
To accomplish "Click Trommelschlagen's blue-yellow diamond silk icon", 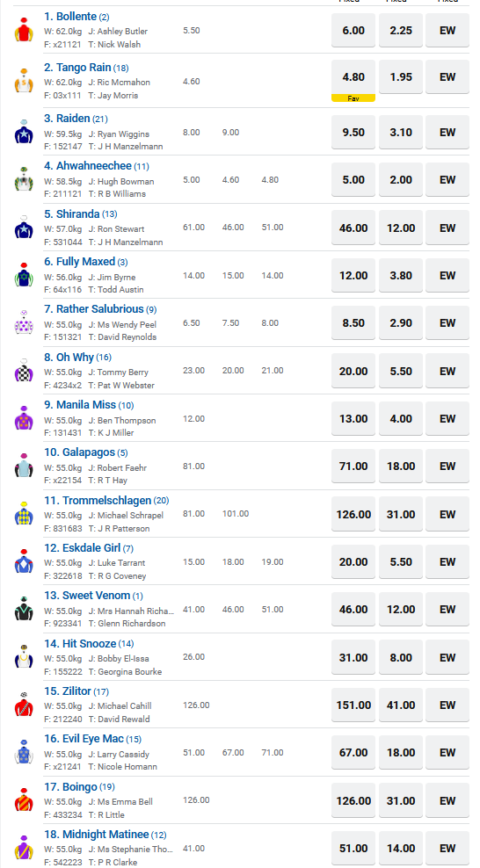I will click(24, 514).
